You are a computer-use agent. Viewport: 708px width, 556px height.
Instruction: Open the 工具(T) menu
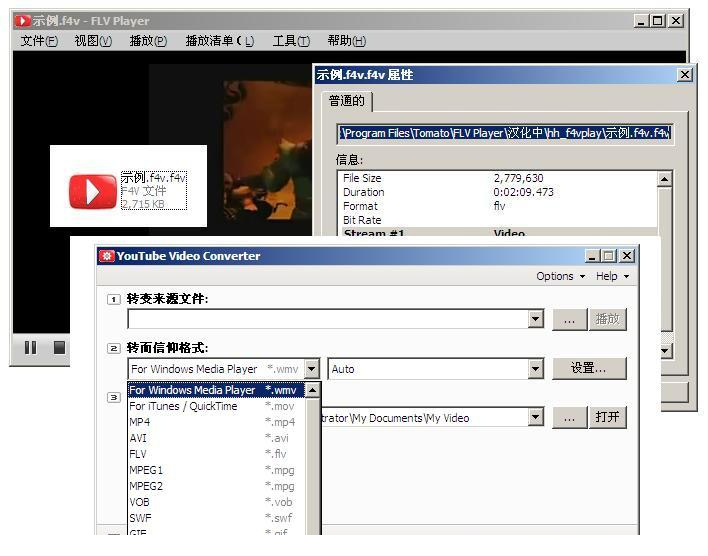[291, 41]
